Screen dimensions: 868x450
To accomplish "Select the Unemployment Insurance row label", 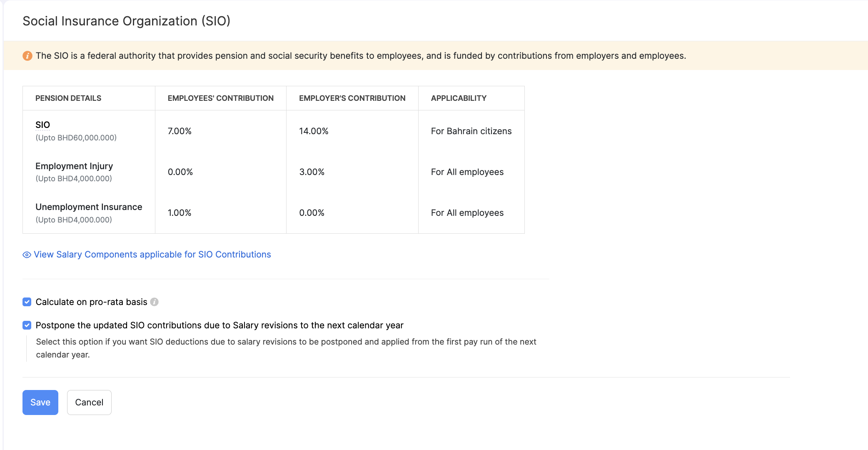I will click(89, 207).
